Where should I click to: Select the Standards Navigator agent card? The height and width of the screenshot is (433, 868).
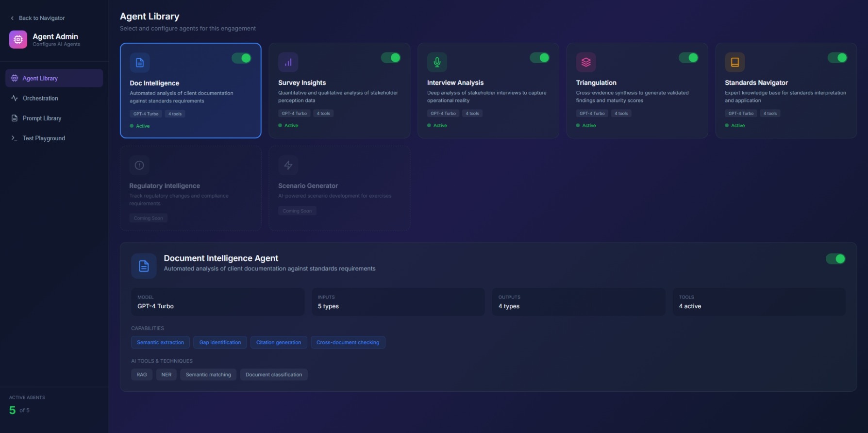(x=785, y=97)
